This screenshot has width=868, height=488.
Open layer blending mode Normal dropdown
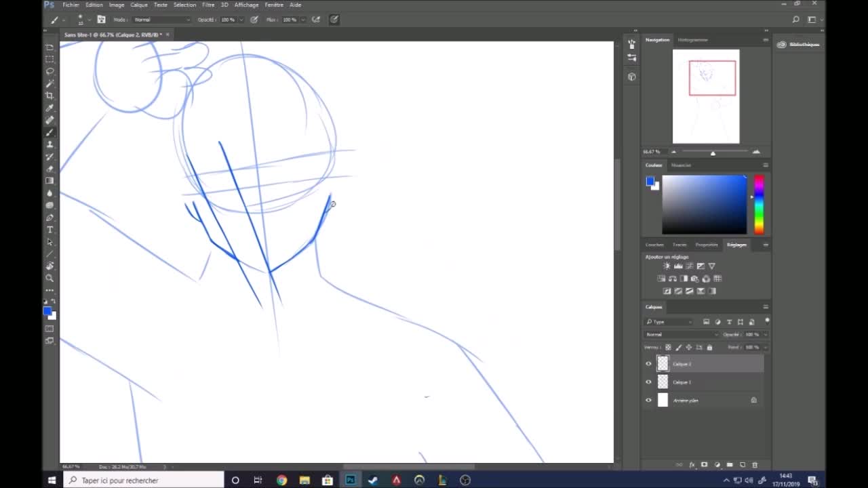[x=682, y=334]
